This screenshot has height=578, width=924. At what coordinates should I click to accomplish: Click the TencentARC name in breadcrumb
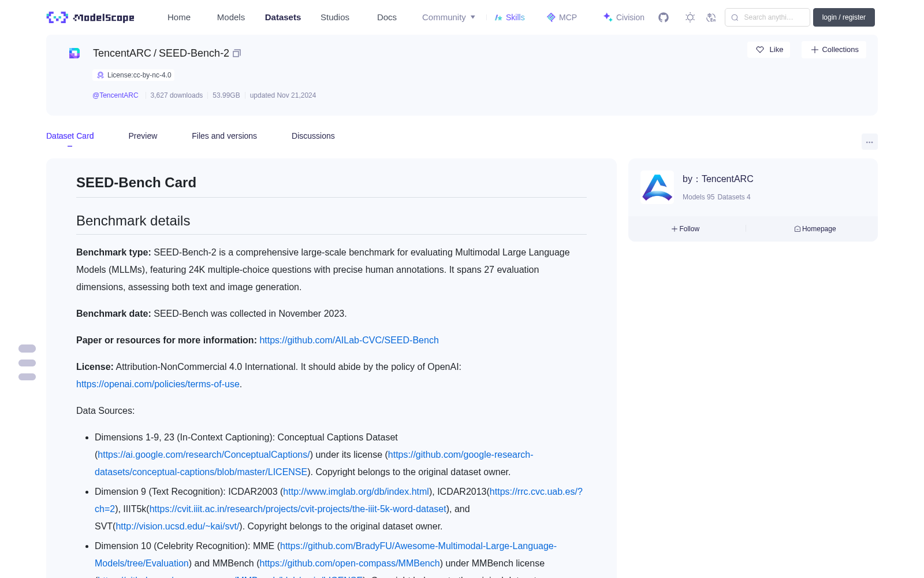(x=122, y=53)
